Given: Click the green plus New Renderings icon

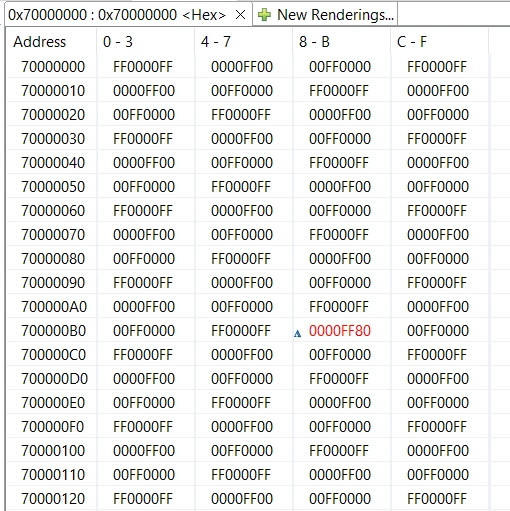Looking at the screenshot, I should tap(264, 15).
